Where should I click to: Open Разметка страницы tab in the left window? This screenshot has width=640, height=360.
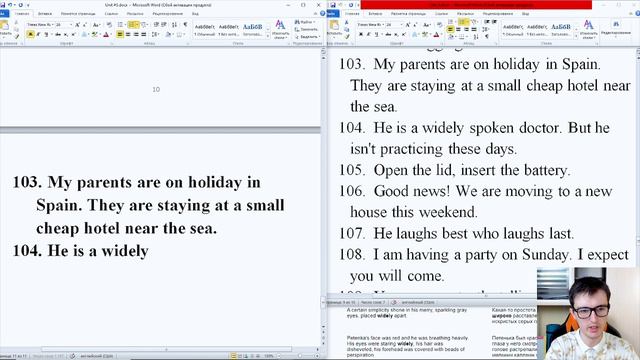click(x=78, y=13)
